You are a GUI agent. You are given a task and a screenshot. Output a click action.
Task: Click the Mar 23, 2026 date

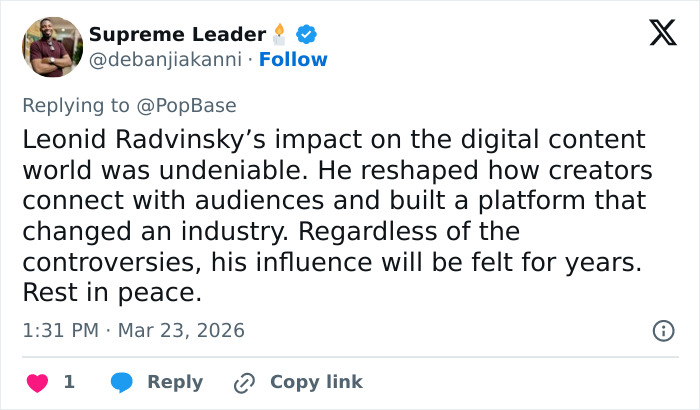pyautogui.click(x=180, y=330)
